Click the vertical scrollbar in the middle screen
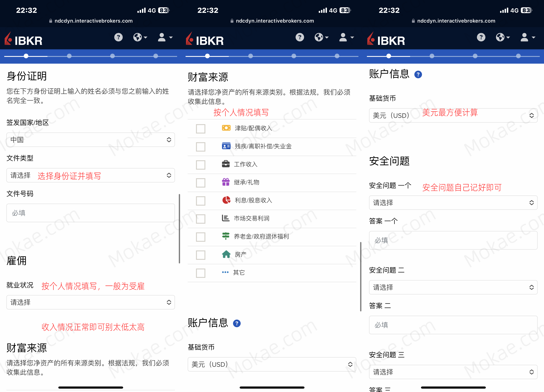The height and width of the screenshot is (392, 544). point(361,277)
